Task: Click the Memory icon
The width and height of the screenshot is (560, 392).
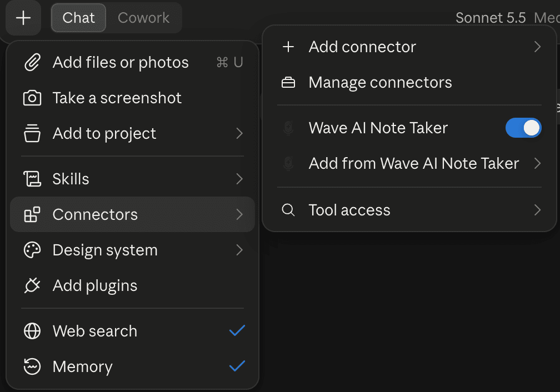Action: point(32,366)
